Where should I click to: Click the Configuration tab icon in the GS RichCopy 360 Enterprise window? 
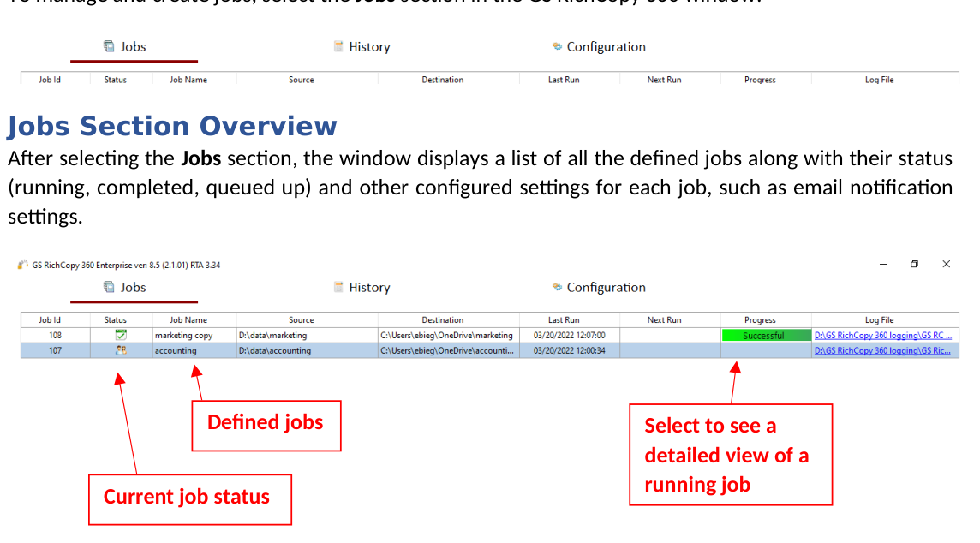(557, 287)
